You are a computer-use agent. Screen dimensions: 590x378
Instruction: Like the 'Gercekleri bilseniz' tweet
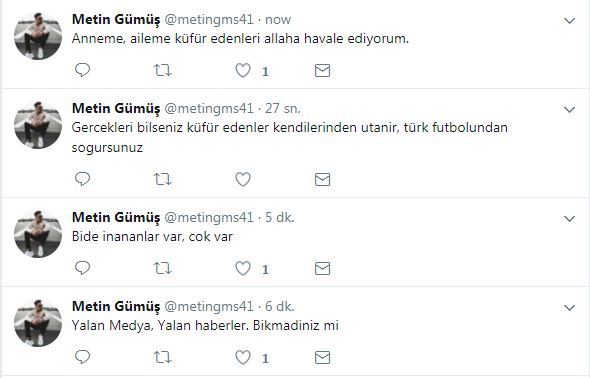pos(243,179)
